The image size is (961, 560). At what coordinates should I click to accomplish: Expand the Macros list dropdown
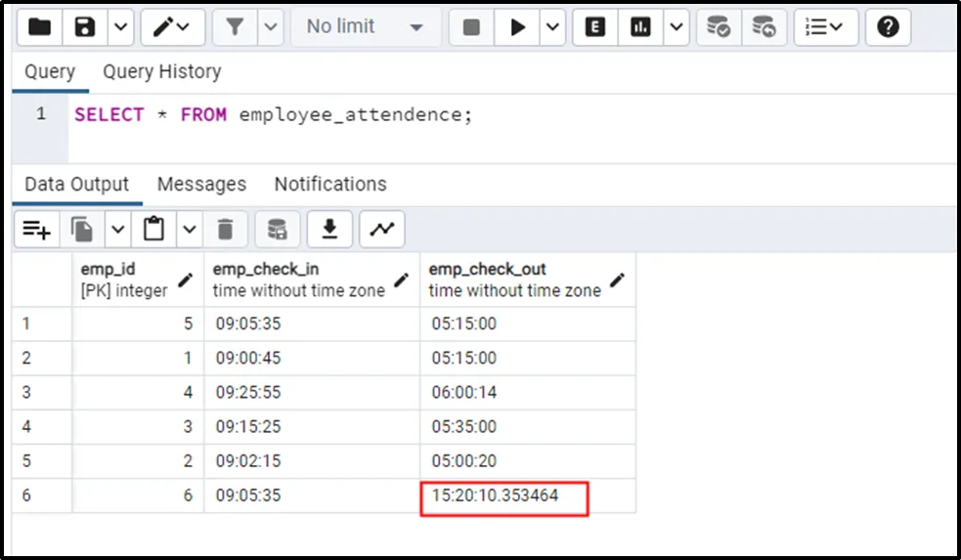[826, 26]
